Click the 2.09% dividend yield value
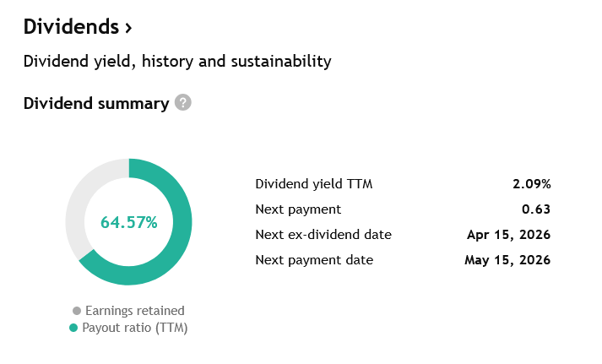This screenshot has height=364, width=602. pyautogui.click(x=532, y=184)
